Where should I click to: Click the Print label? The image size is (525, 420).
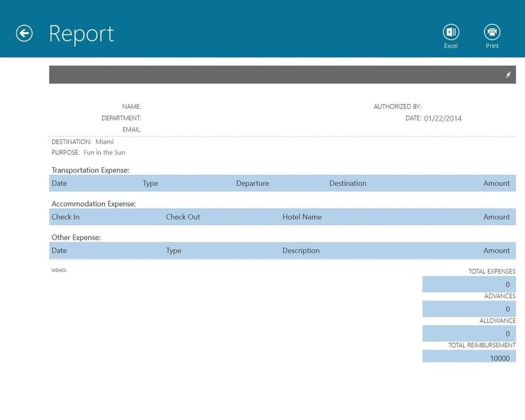(x=492, y=46)
